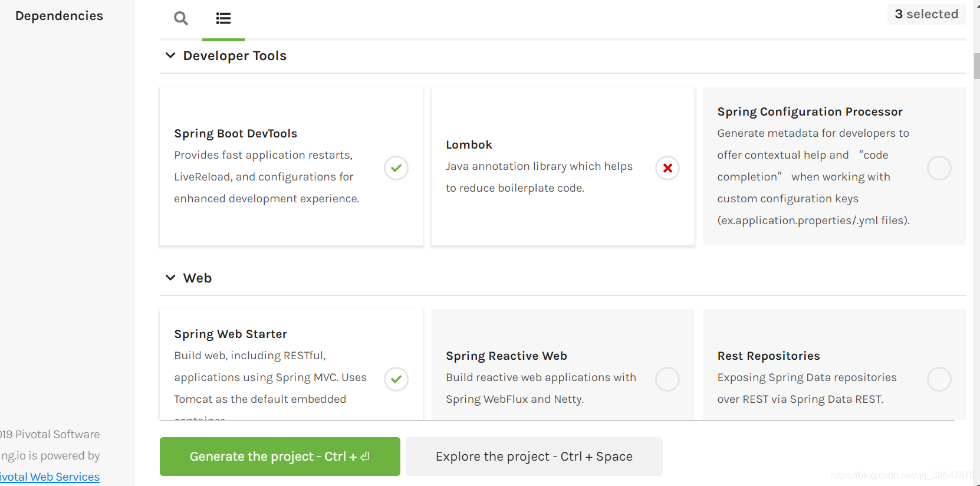Screen dimensions: 980x486
Task: Click the Dependencies sidebar heading
Action: [59, 16]
